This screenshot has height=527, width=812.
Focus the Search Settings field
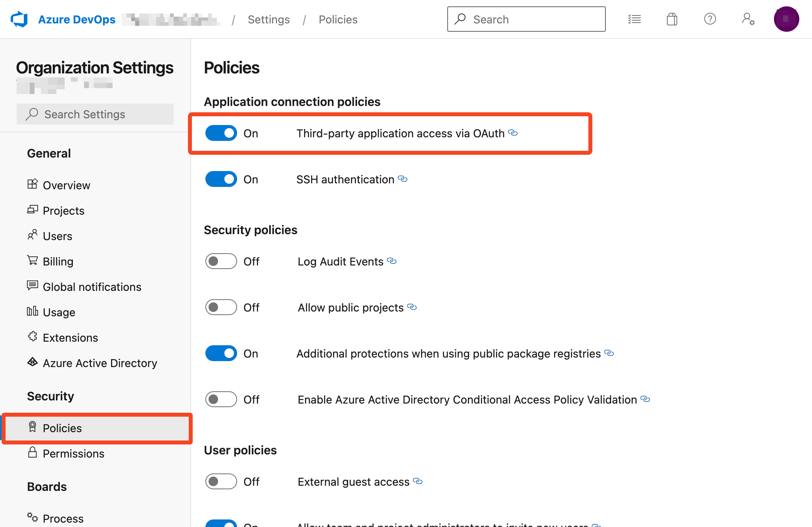click(95, 114)
